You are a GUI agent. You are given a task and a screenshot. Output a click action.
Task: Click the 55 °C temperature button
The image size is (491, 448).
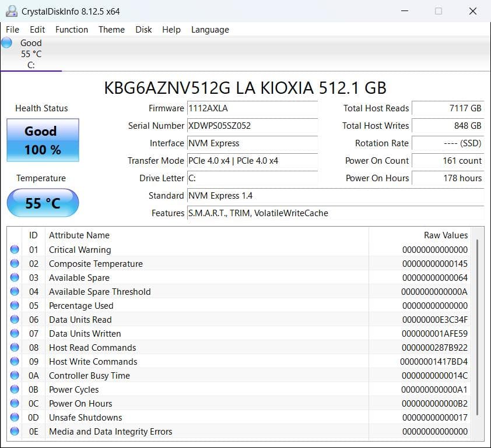coord(42,203)
